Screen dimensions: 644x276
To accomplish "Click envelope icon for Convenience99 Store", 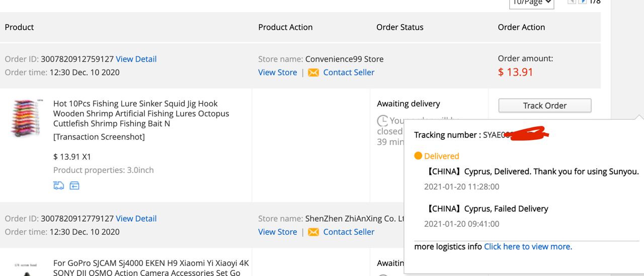I will coord(313,73).
